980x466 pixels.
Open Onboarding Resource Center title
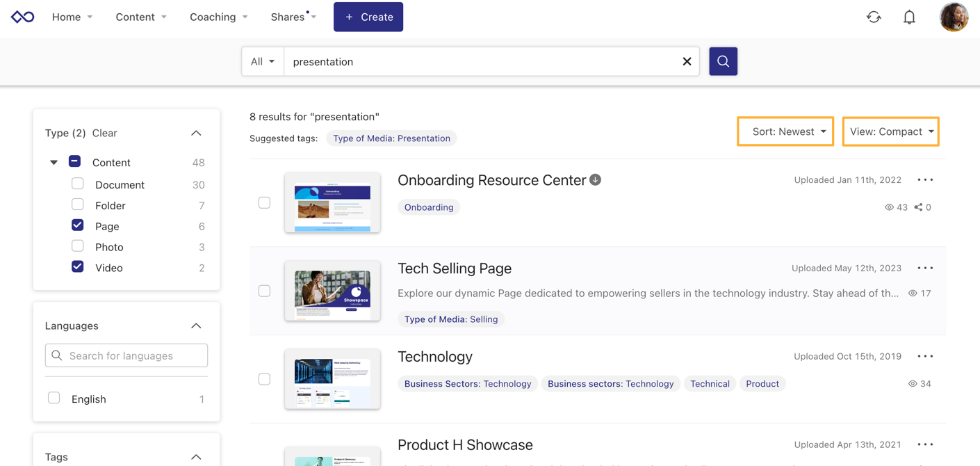click(x=492, y=180)
